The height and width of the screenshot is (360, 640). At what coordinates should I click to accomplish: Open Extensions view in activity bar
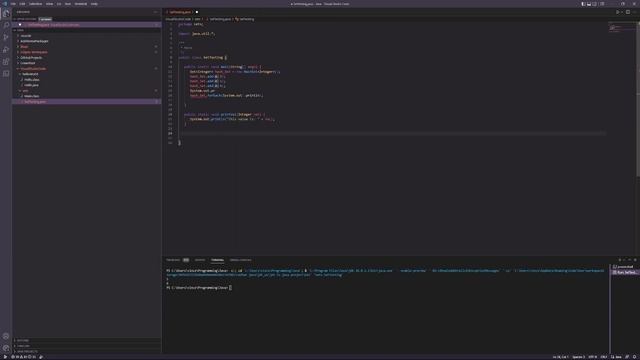click(6, 62)
